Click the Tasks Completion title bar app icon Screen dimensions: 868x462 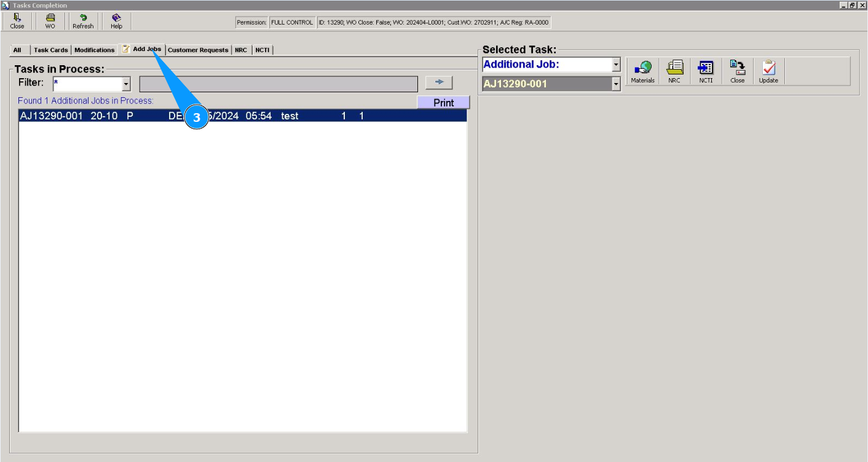[x=6, y=5]
